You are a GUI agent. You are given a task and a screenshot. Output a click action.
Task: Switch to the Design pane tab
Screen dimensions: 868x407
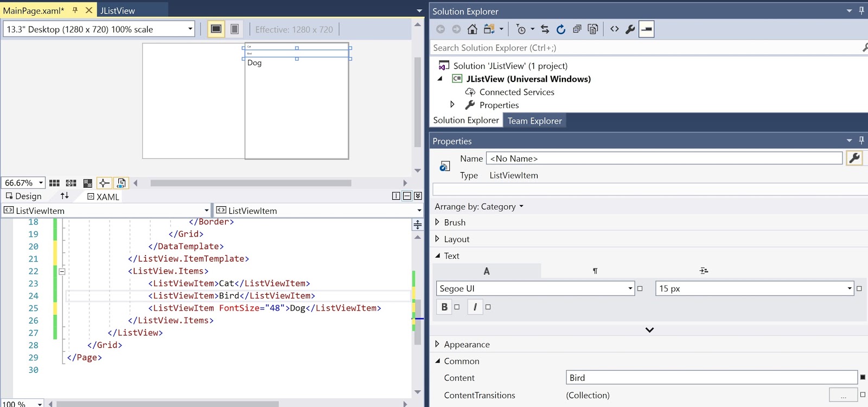[23, 196]
